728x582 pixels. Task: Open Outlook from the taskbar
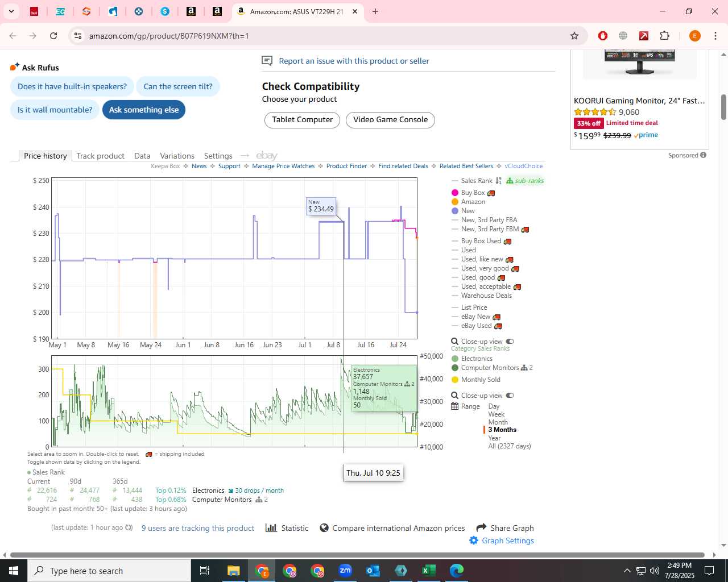[373, 571]
